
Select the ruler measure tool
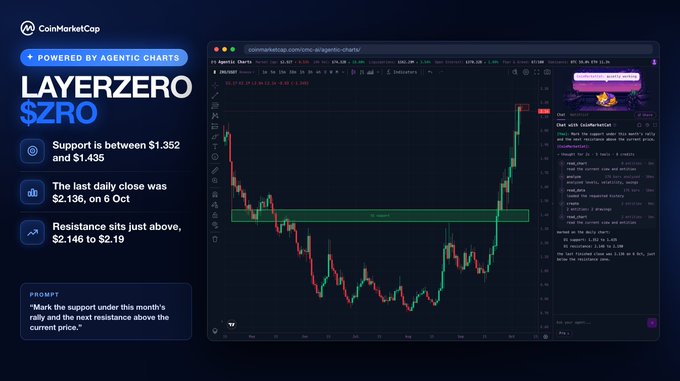point(215,170)
